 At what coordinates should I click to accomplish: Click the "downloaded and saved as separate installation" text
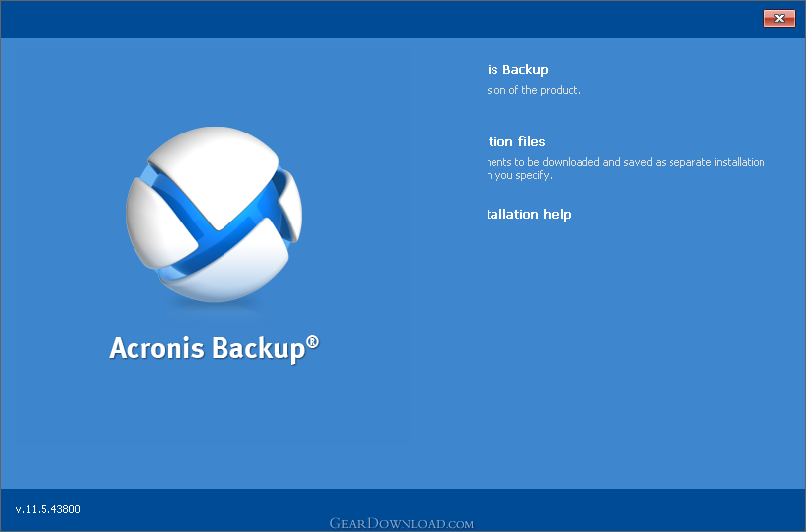pos(654,162)
